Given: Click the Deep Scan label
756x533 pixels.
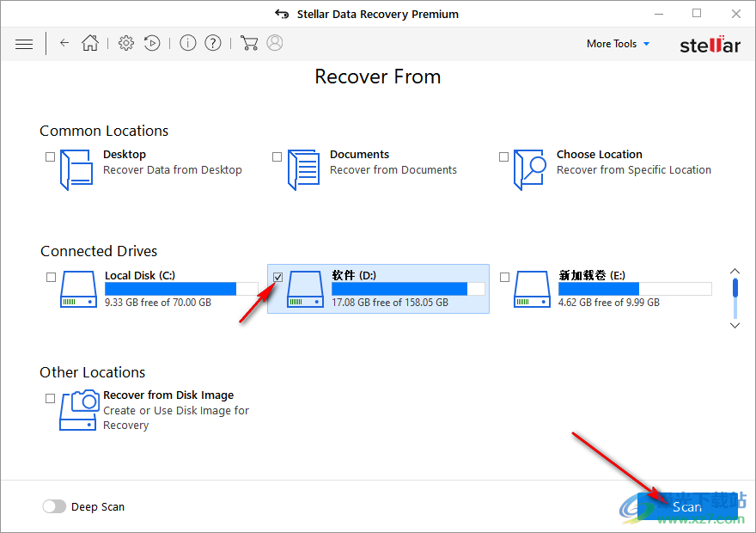Looking at the screenshot, I should pos(98,507).
